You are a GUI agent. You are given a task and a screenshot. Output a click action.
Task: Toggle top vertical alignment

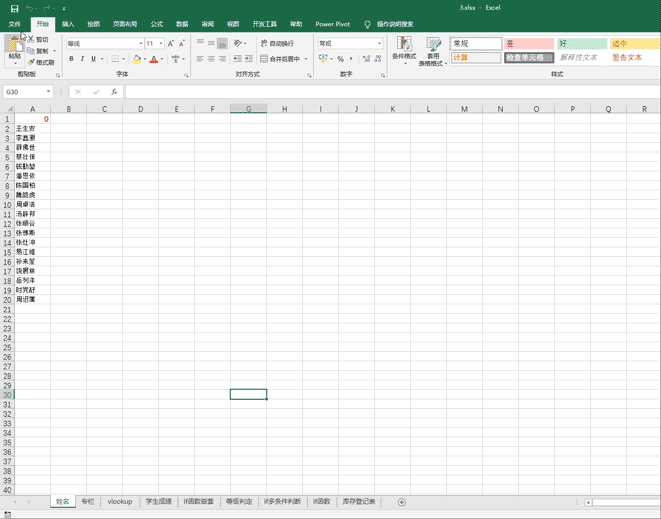click(x=200, y=43)
